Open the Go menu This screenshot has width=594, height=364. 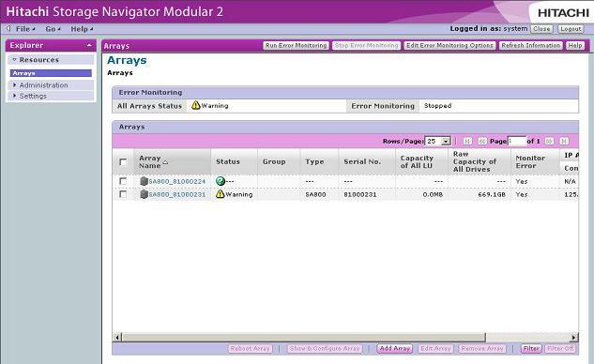point(53,29)
